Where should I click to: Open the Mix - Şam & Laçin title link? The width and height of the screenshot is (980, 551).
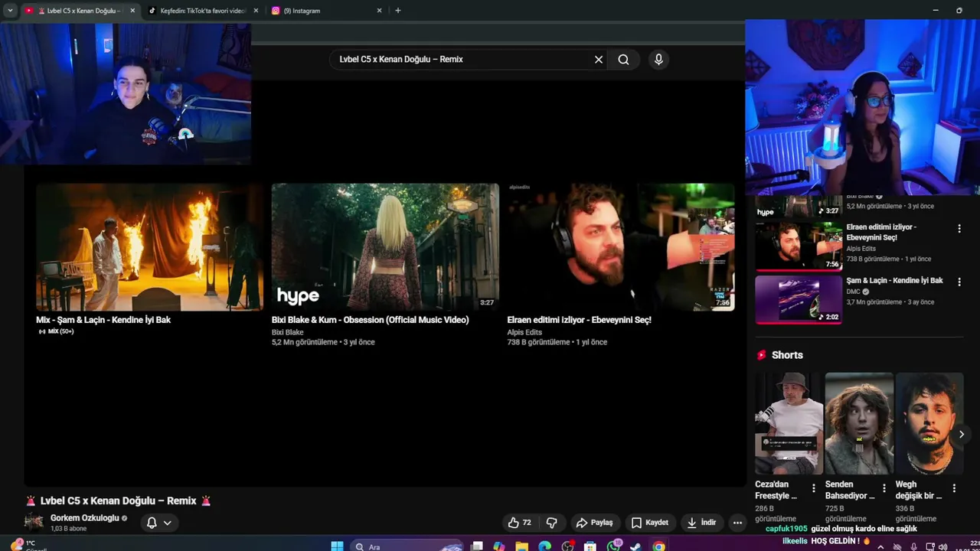pyautogui.click(x=103, y=320)
